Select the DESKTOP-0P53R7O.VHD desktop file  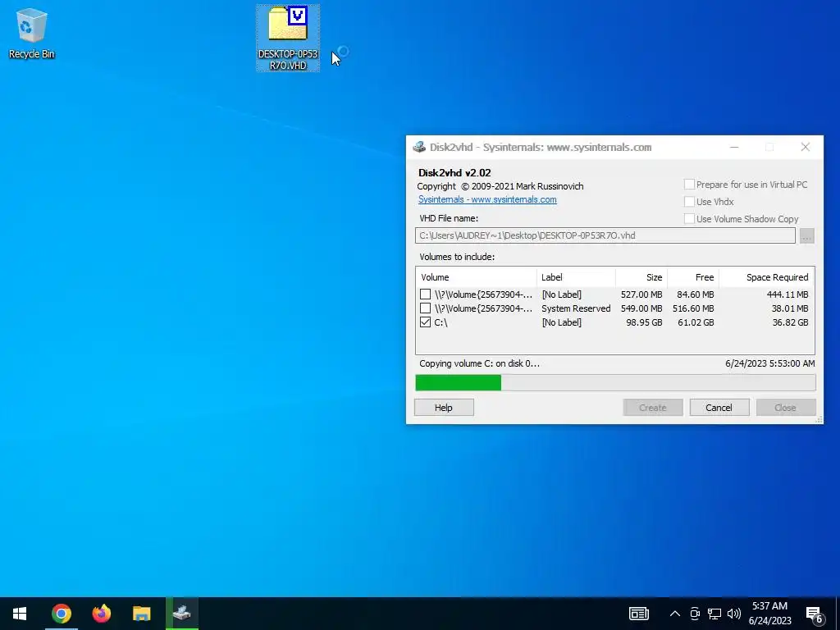click(288, 38)
